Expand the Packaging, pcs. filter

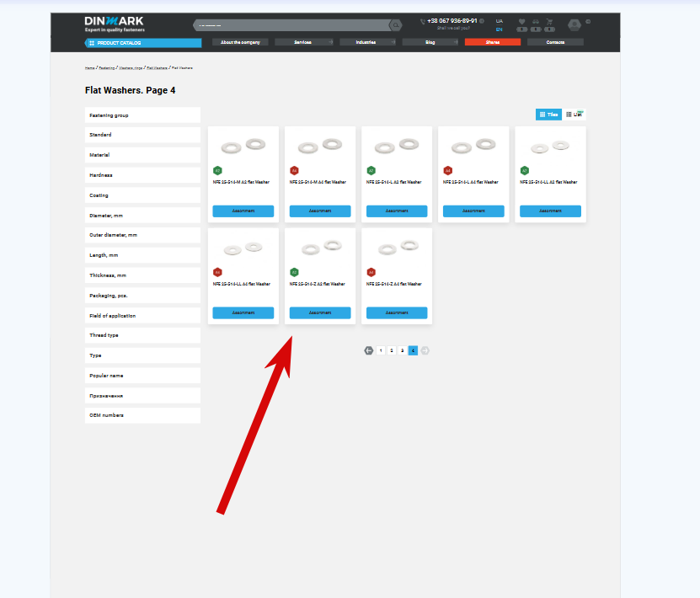[142, 296]
